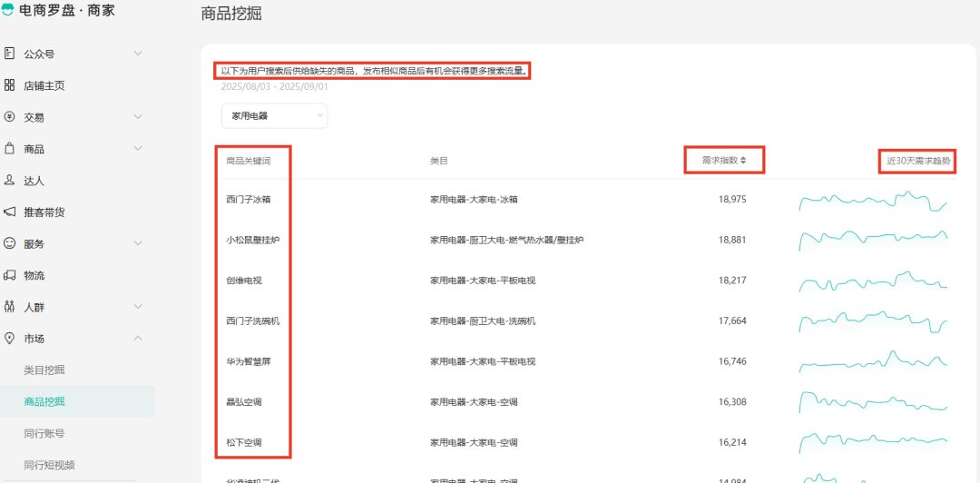
Task: Click the 人群 people icon
Action: tap(10, 307)
